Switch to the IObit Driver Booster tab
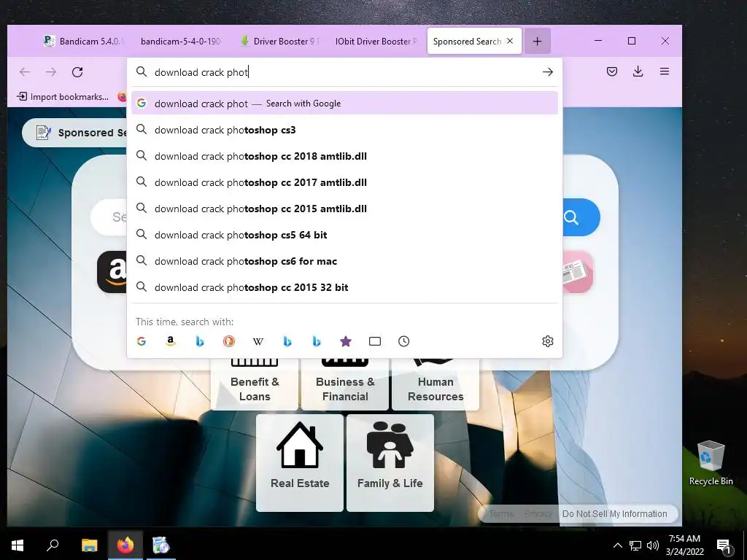The width and height of the screenshot is (747, 560). point(376,42)
